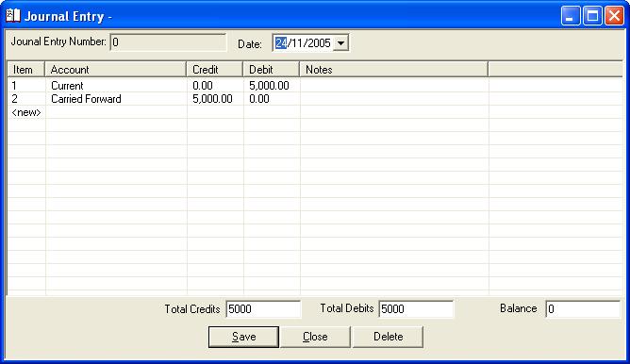Screen dimensions: 630x364
Task: Click the Journal Entry title bar book icon
Action: click(x=13, y=16)
